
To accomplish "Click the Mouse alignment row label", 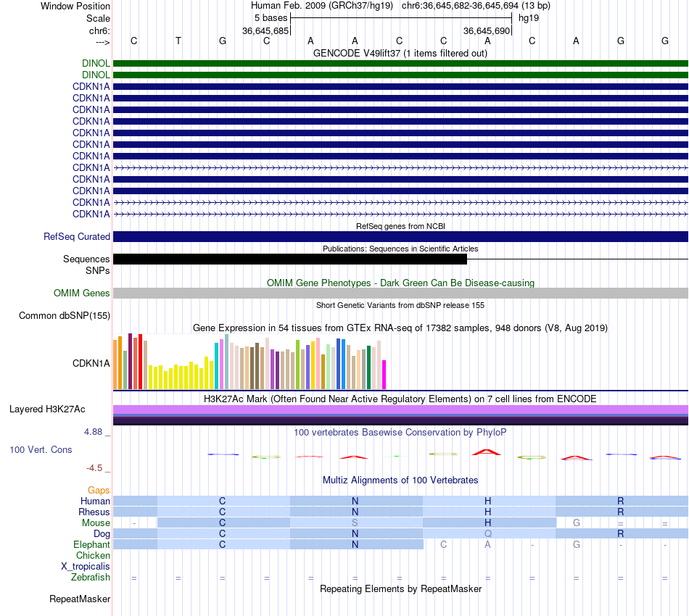I will pyautogui.click(x=96, y=523).
